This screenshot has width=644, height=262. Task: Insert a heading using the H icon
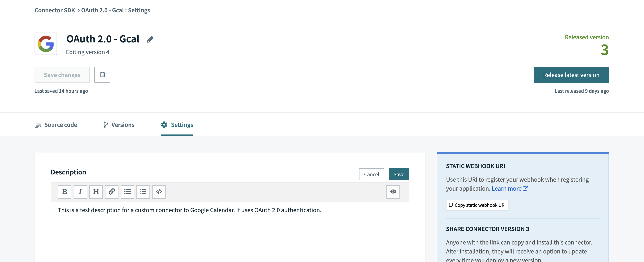96,192
